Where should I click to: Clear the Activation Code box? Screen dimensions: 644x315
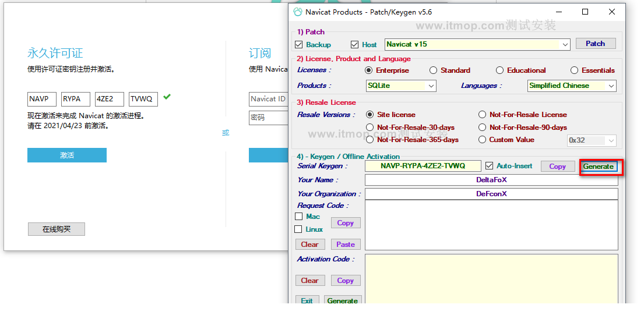point(309,281)
